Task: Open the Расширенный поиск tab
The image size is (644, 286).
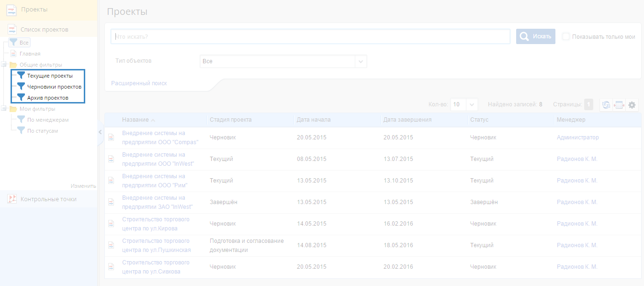Action: (139, 83)
